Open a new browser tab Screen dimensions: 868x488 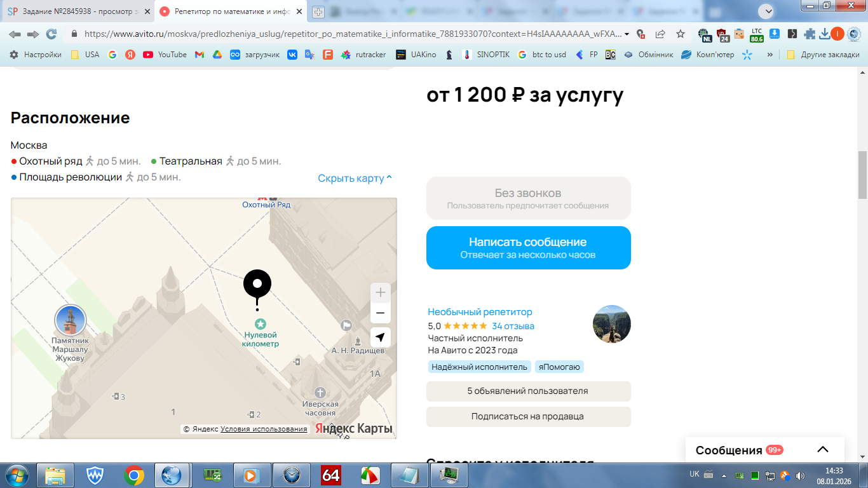pos(318,11)
